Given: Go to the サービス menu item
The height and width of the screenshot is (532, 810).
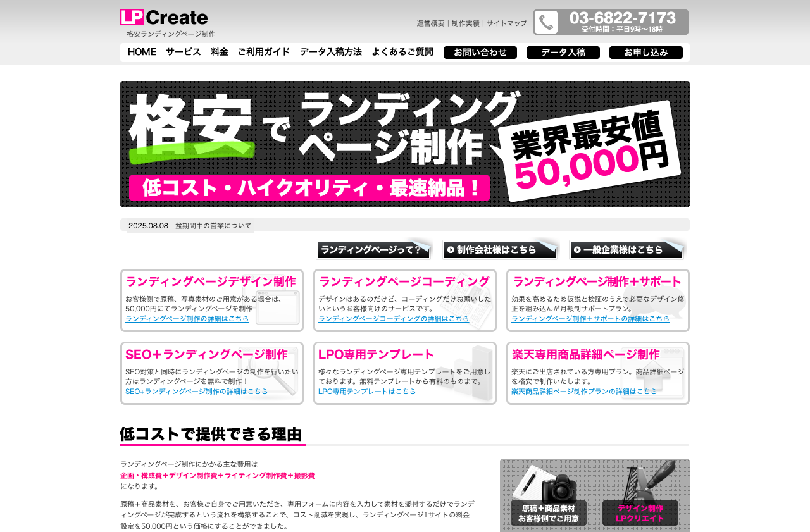Looking at the screenshot, I should point(184,52).
